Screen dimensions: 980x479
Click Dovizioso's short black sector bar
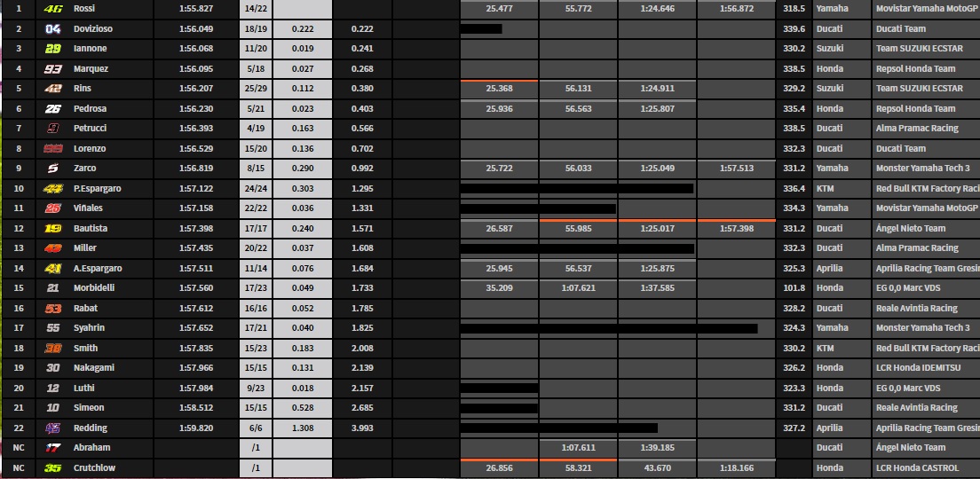click(480, 28)
